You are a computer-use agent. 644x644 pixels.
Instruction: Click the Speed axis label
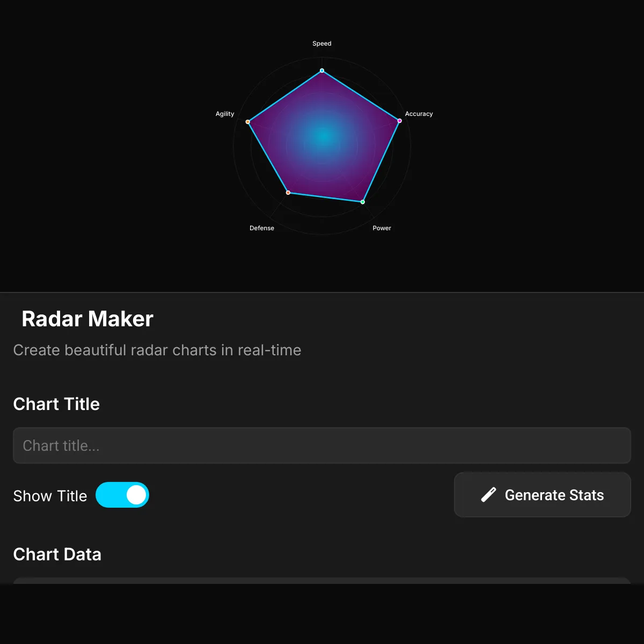point(322,43)
